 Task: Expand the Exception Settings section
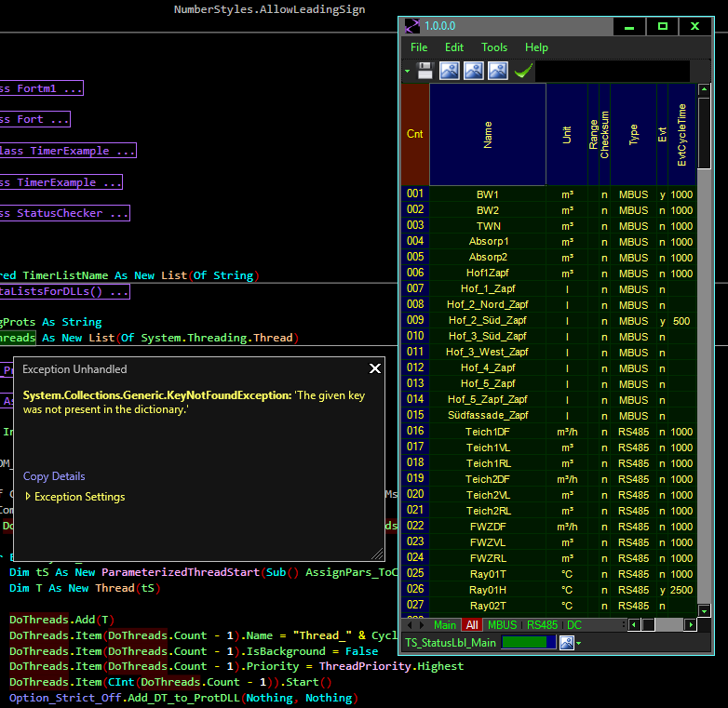(74, 497)
